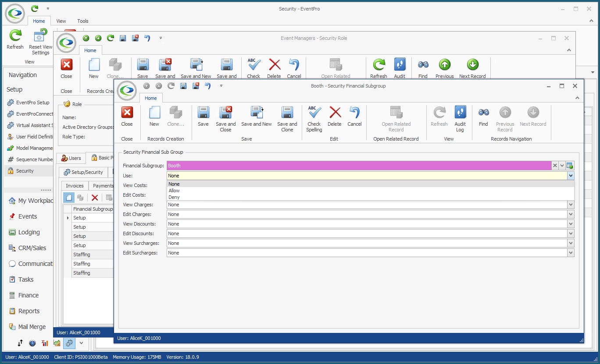Run Check Spelling in Booth window
Viewport: 600px width, 364px height.
(x=314, y=119)
